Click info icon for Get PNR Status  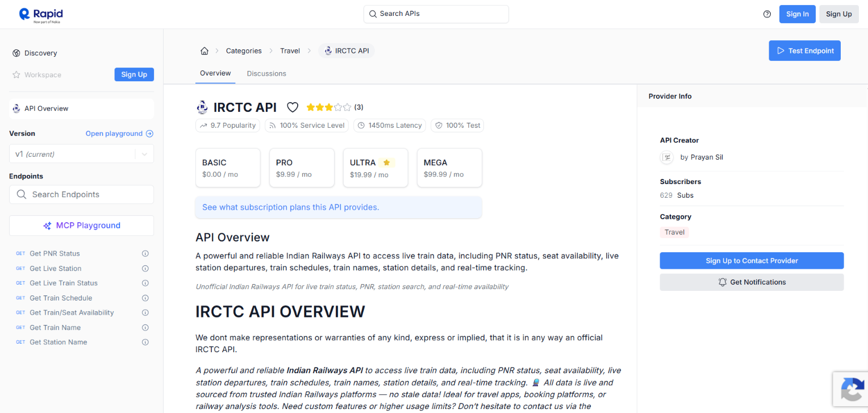click(145, 254)
